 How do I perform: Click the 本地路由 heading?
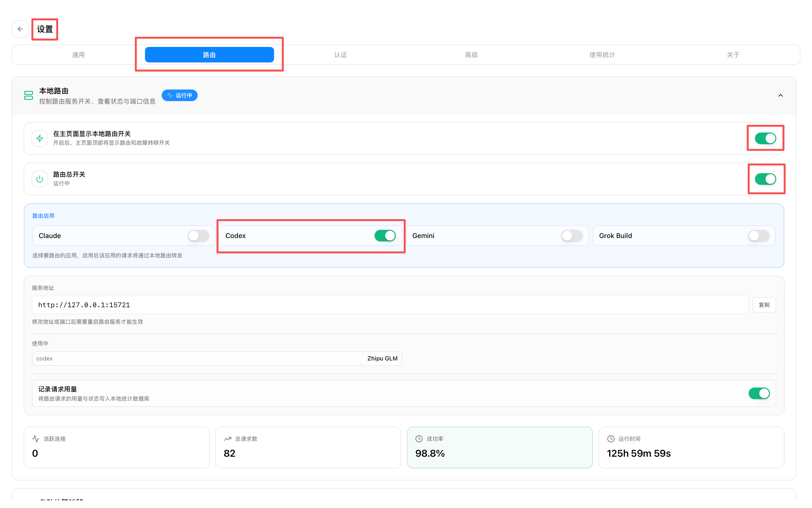pyautogui.click(x=54, y=91)
